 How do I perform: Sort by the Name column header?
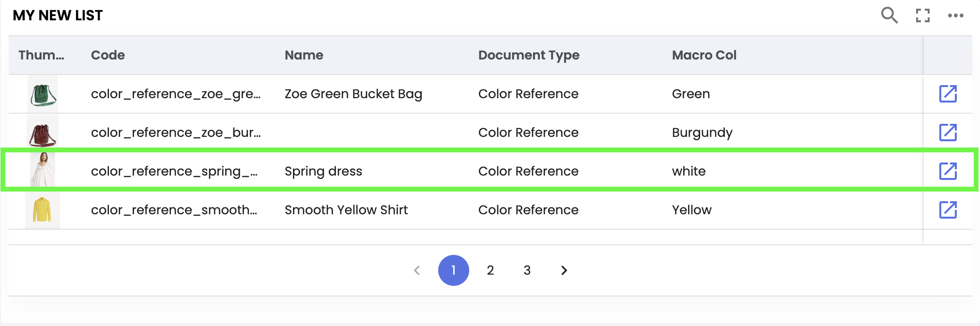pos(304,55)
